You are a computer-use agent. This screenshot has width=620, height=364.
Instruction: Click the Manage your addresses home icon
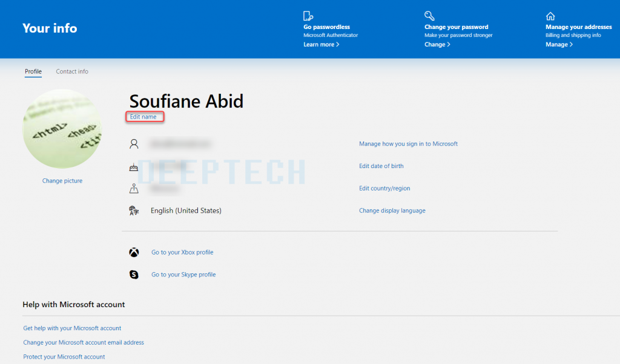click(x=550, y=16)
